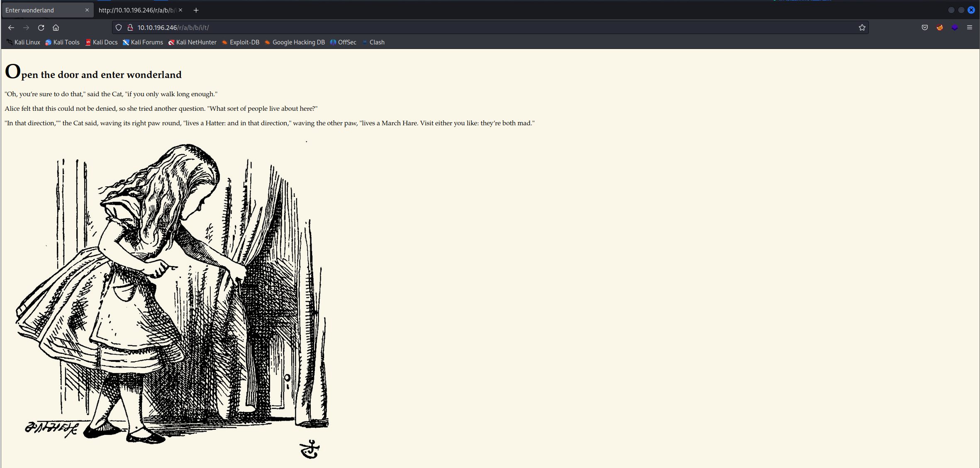This screenshot has width=980, height=468.
Task: Click the orange extension icon in toolbar
Action: click(x=940, y=27)
